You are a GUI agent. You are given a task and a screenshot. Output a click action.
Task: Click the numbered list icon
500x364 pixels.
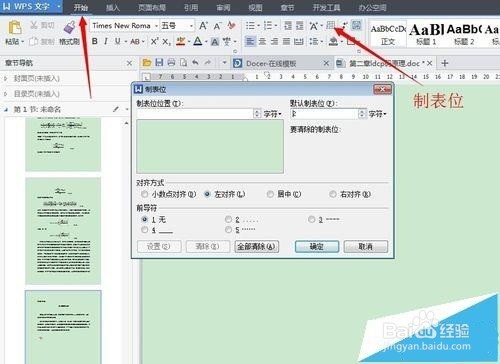click(268, 25)
